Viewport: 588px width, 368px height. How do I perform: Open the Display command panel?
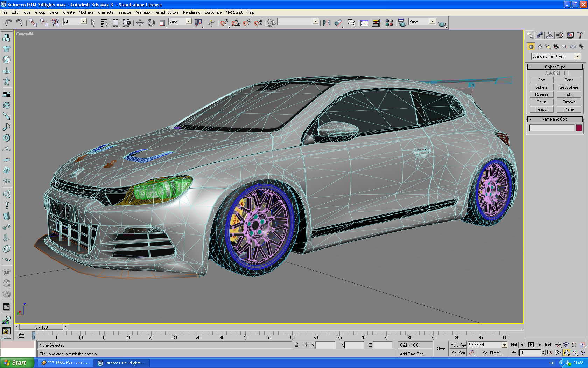pyautogui.click(x=570, y=35)
